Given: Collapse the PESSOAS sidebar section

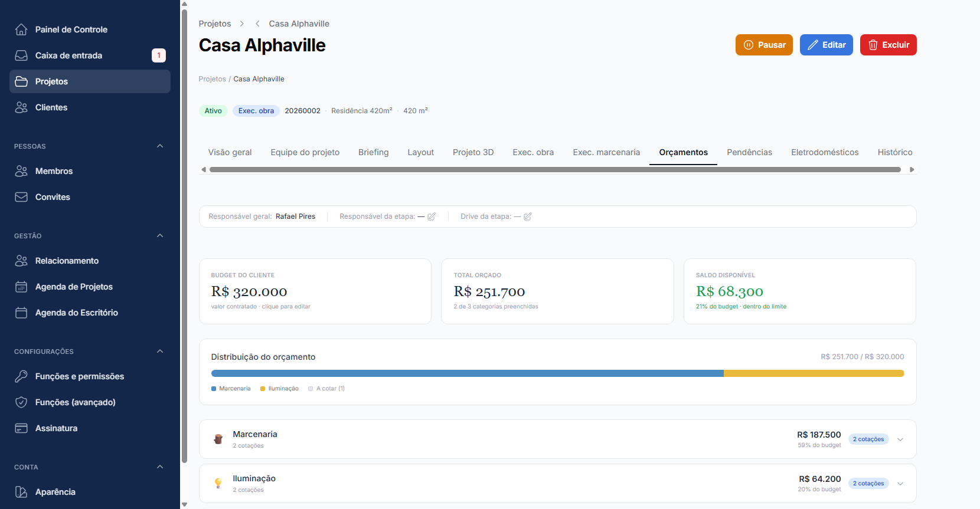Looking at the screenshot, I should click(160, 146).
